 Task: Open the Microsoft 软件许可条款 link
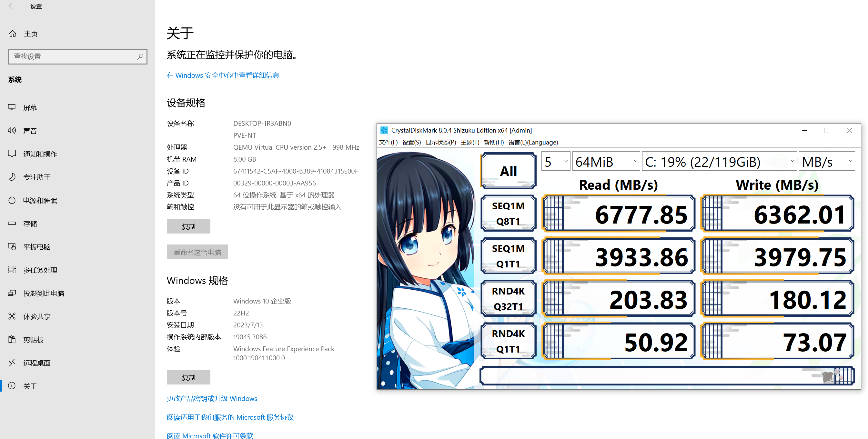point(210,436)
